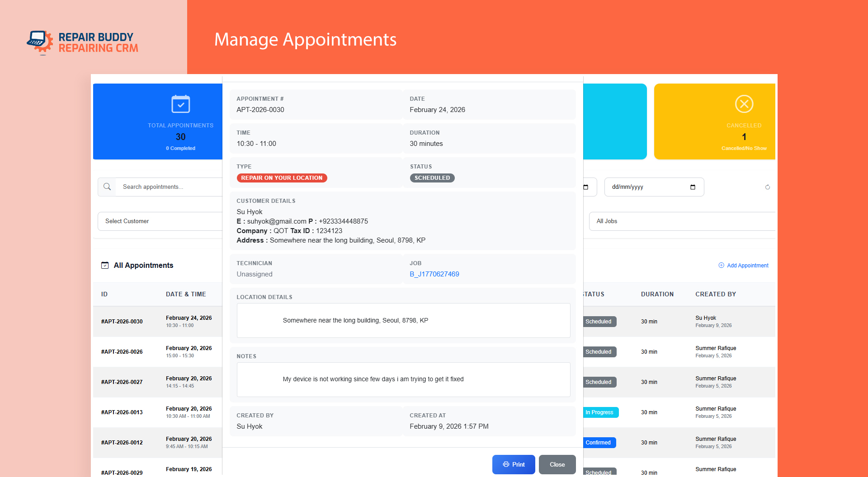Select the Location Details text box

point(403,320)
